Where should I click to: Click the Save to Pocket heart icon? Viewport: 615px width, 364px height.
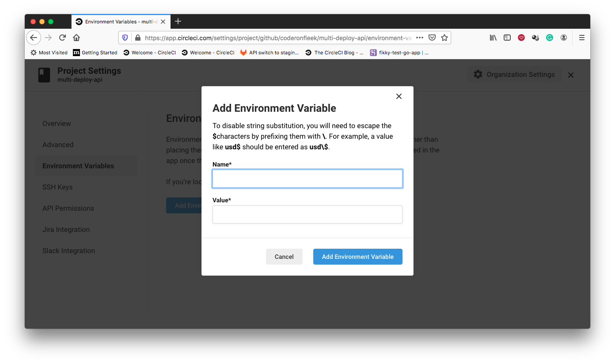click(x=521, y=38)
